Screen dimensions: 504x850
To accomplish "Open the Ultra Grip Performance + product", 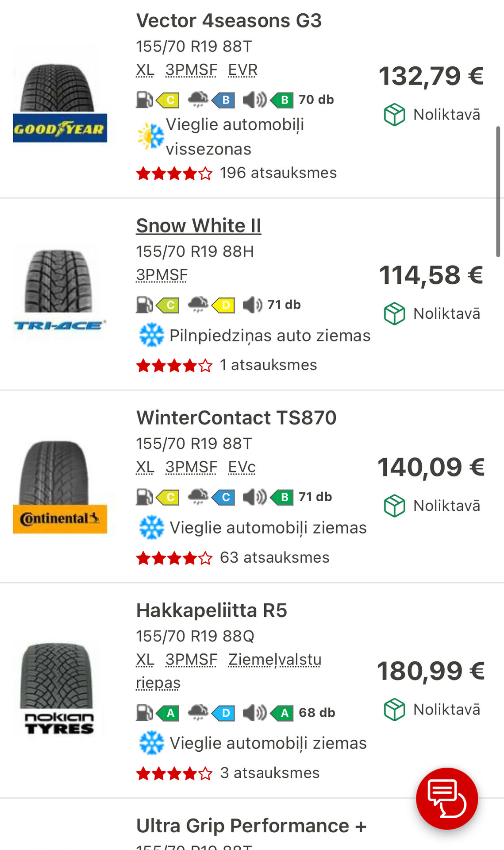I will pyautogui.click(x=251, y=826).
